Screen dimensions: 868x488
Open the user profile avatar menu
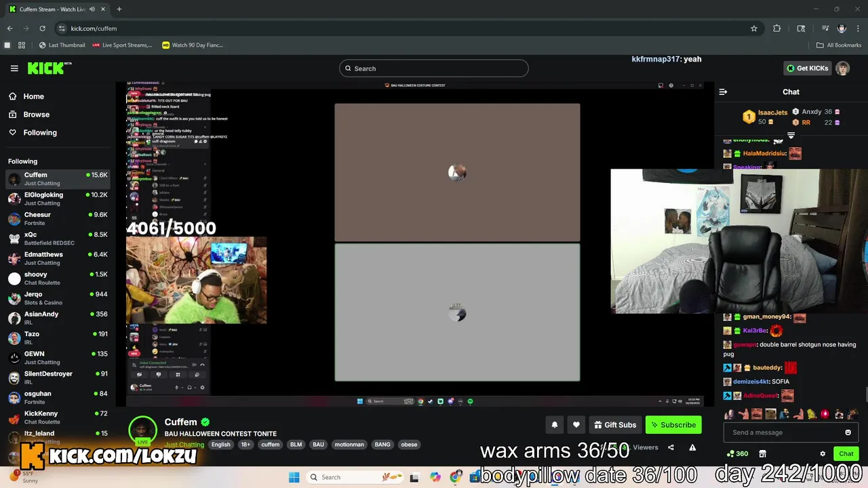pos(842,68)
